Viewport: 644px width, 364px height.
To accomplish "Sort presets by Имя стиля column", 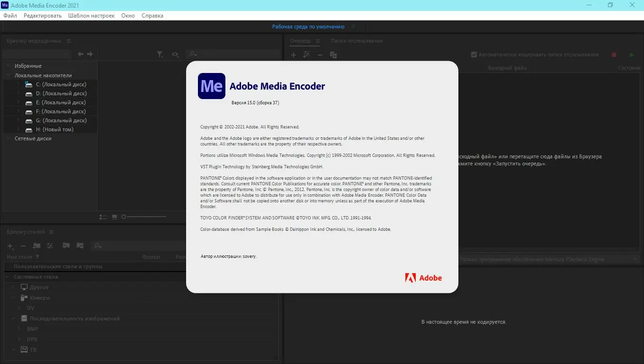I will [x=19, y=257].
